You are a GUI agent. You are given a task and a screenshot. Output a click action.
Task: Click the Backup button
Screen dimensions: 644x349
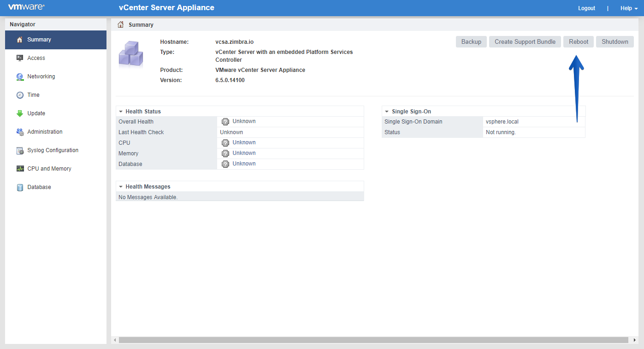pyautogui.click(x=471, y=41)
